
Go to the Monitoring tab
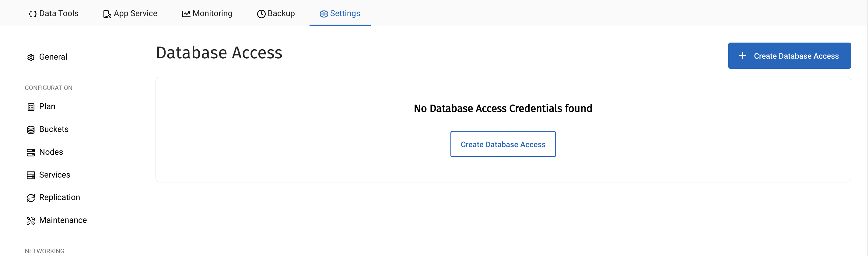coord(207,13)
